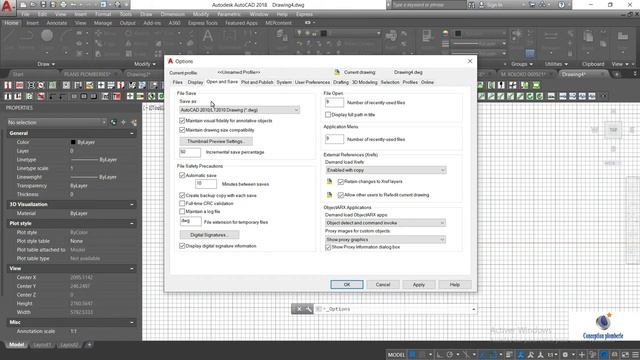Click the new drawing tab plus icon
This screenshot has width=640, height=360.
(616, 74)
